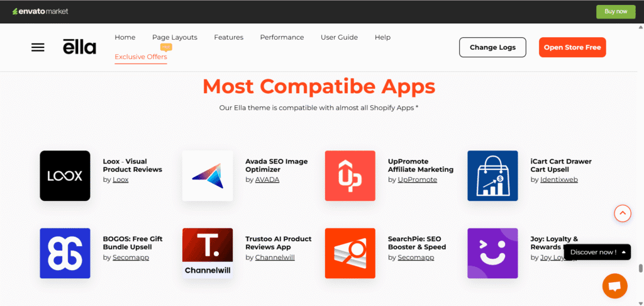Click the UpPromote Affiliate Marketing title

click(x=421, y=166)
